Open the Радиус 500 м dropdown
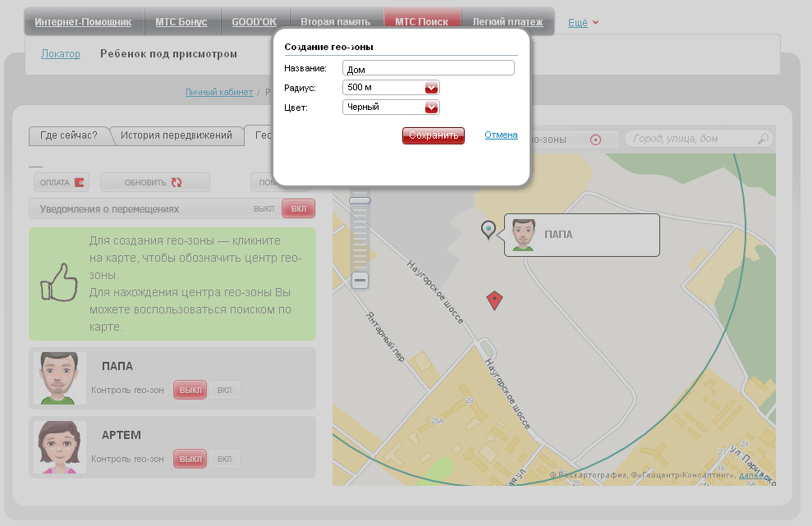812x526 pixels. 391,88
